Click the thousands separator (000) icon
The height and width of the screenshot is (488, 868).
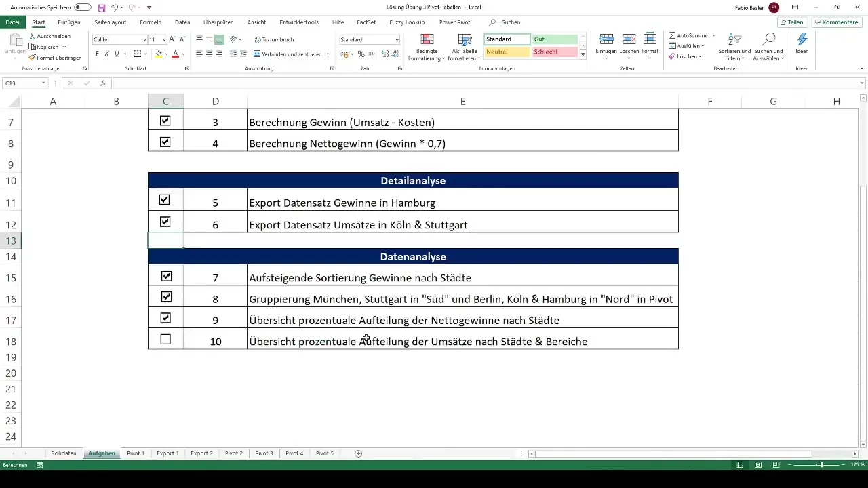tap(371, 54)
